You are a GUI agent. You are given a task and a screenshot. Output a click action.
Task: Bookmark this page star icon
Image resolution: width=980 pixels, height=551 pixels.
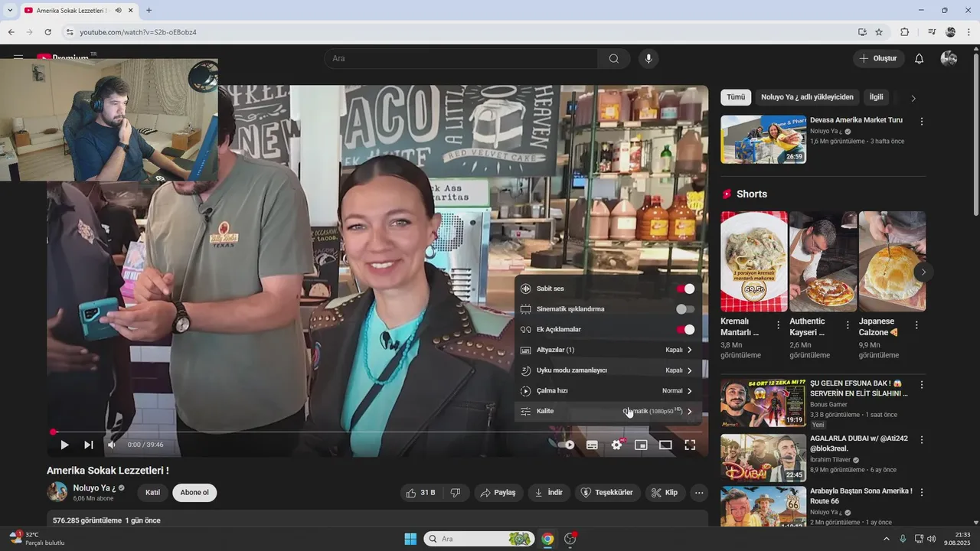(879, 32)
